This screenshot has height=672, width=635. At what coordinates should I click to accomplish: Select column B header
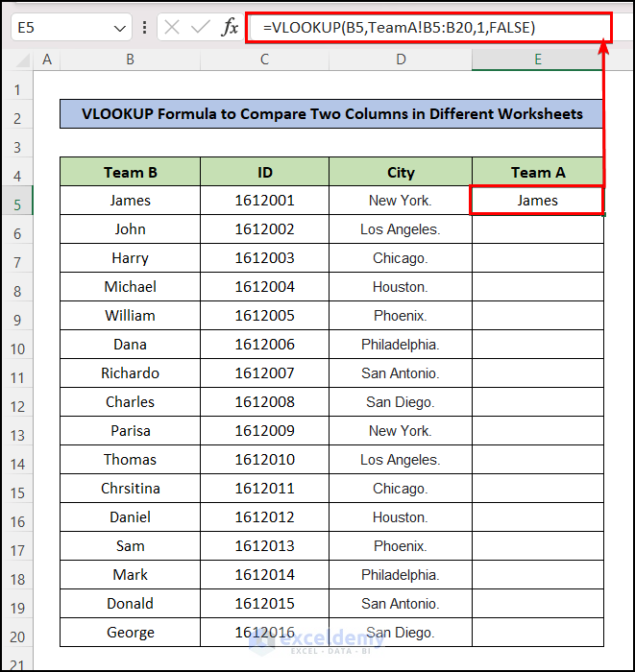[130, 60]
